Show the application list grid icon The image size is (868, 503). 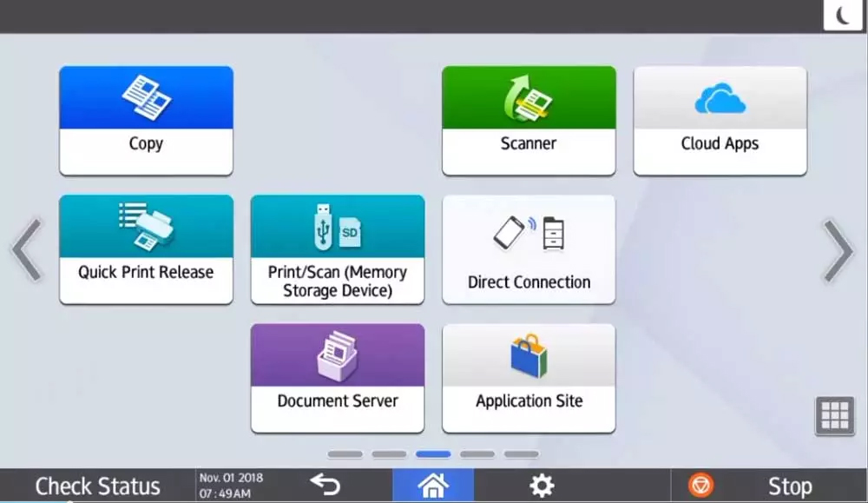click(835, 415)
